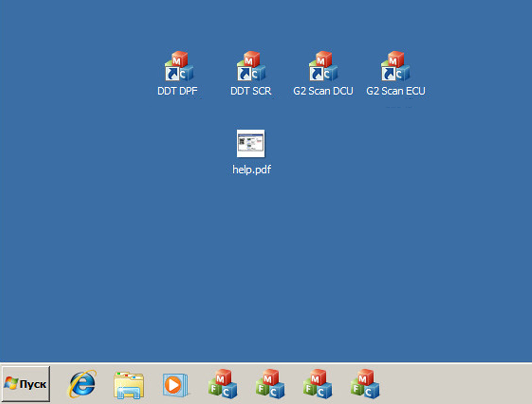Click the last MFC cubes icon in taskbar
This screenshot has height=404, width=532.
coord(365,384)
